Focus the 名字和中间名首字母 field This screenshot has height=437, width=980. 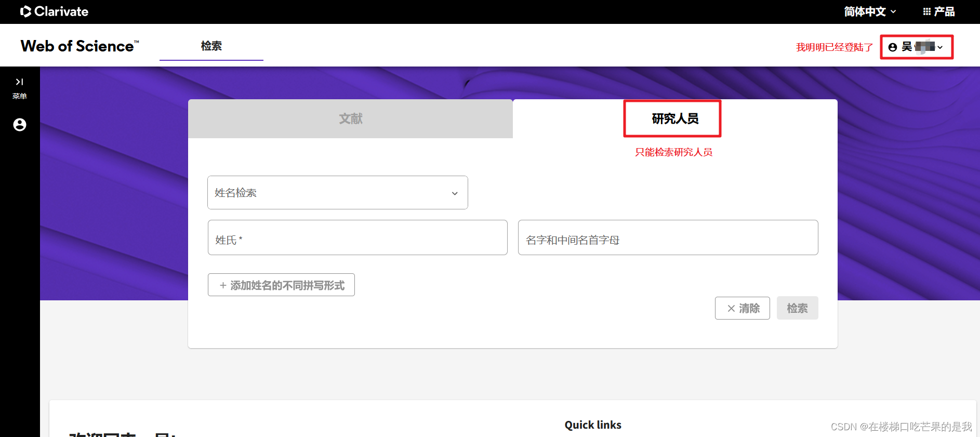[668, 237]
